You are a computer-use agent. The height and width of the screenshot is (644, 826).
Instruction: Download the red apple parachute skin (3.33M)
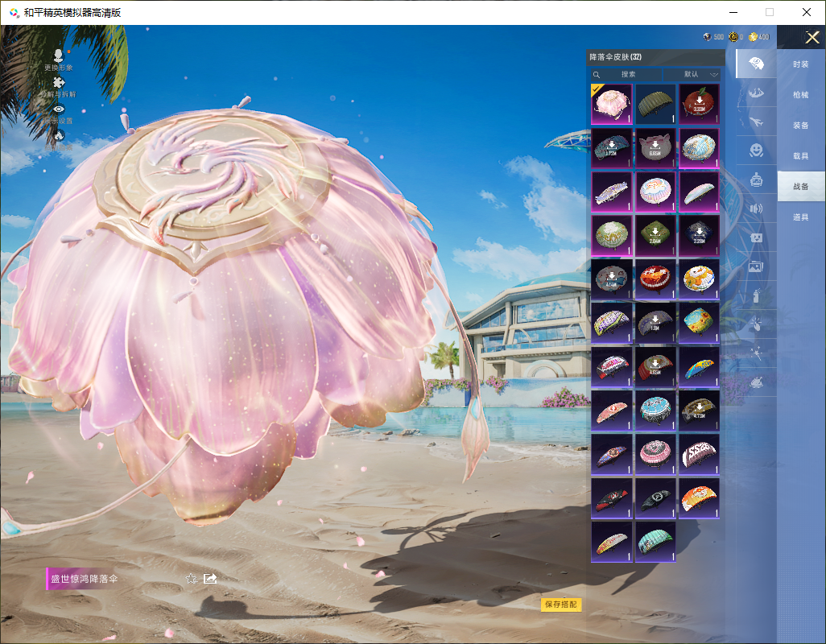click(x=699, y=105)
